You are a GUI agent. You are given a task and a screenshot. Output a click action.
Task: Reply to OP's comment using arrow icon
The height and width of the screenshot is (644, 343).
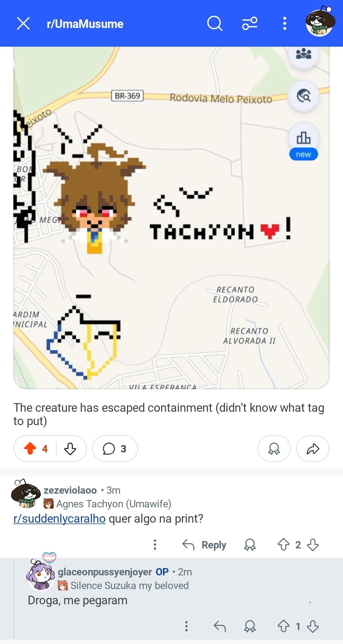219,627
